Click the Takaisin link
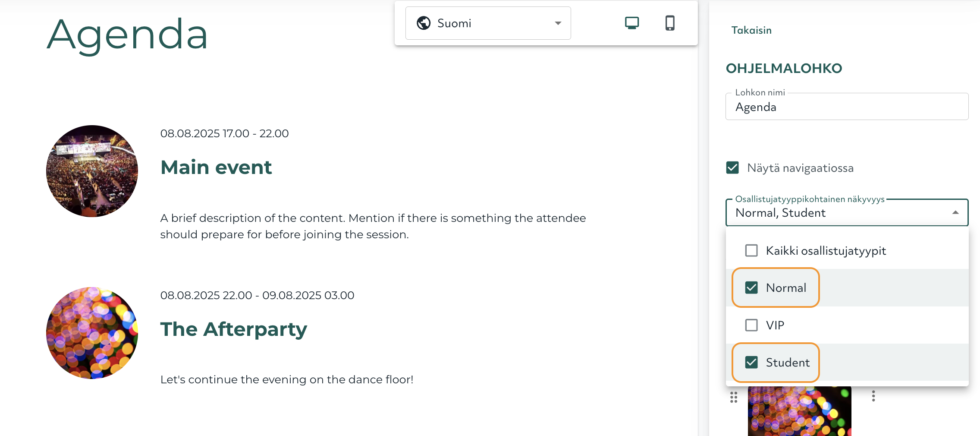980x436 pixels. (751, 30)
